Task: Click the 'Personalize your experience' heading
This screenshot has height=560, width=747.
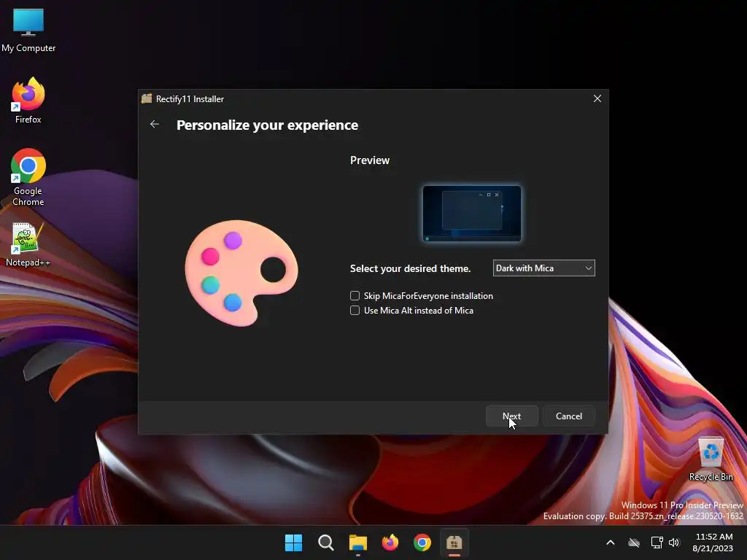Action: [x=267, y=125]
